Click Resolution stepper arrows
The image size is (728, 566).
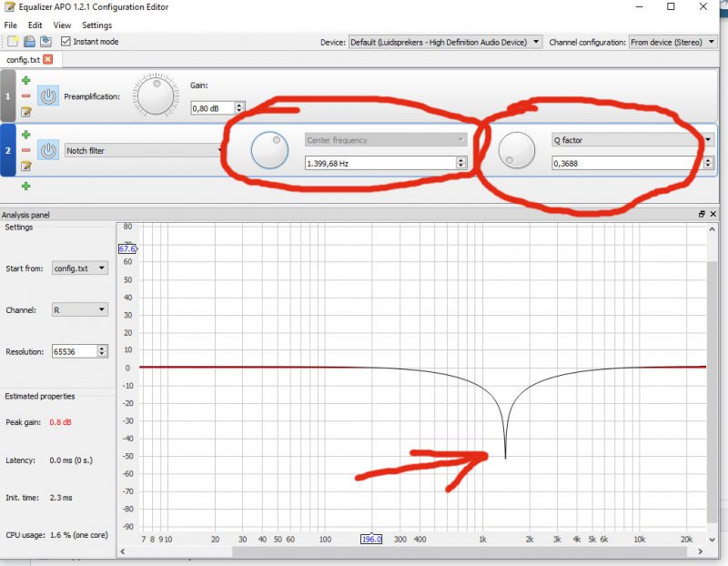(x=102, y=351)
